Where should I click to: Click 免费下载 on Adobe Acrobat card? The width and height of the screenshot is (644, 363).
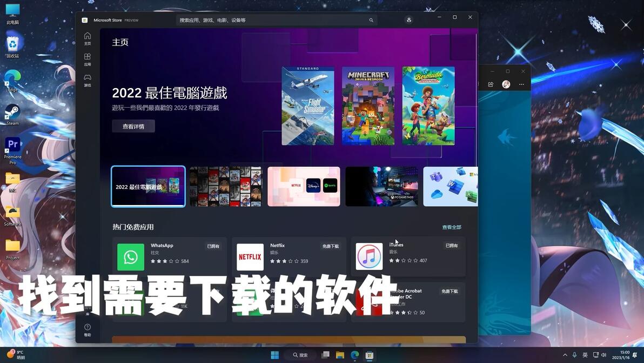[450, 291]
